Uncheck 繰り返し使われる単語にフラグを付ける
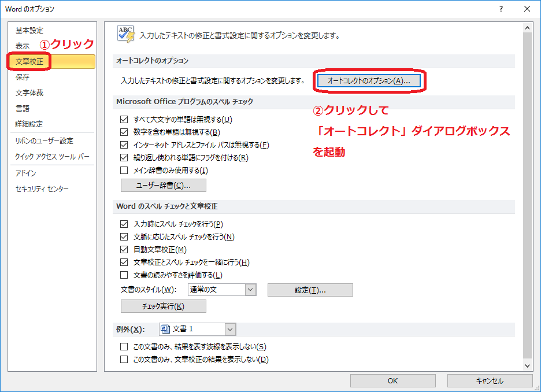The width and height of the screenshot is (541, 392). (124, 157)
